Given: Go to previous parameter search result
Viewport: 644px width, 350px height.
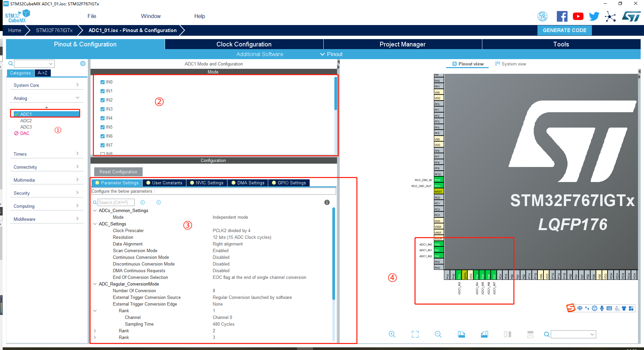Looking at the screenshot, I should coord(143,202).
